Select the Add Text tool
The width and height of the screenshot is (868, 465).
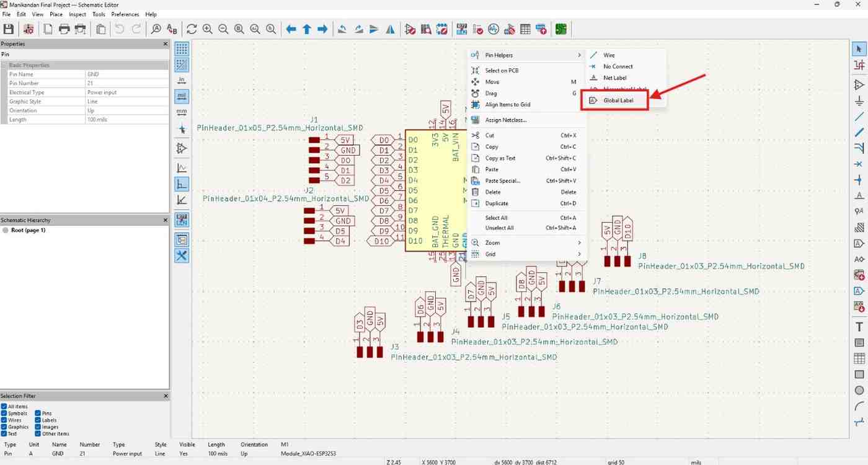pos(859,327)
